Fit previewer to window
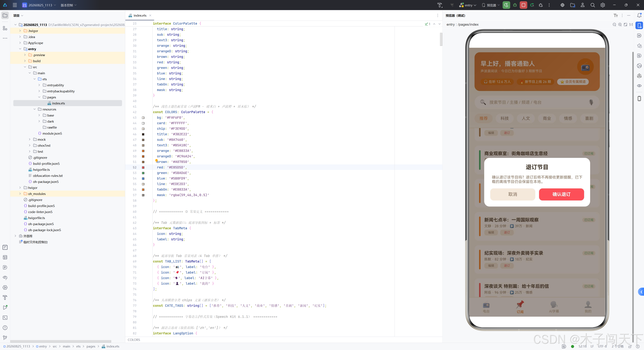 point(626,24)
